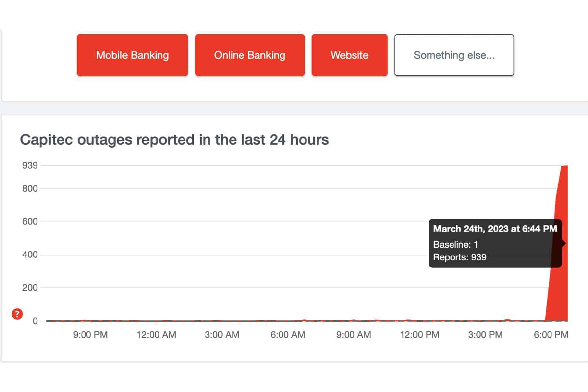Click the 3:00 PM time axis label
This screenshot has width=588, height=392.
[485, 335]
